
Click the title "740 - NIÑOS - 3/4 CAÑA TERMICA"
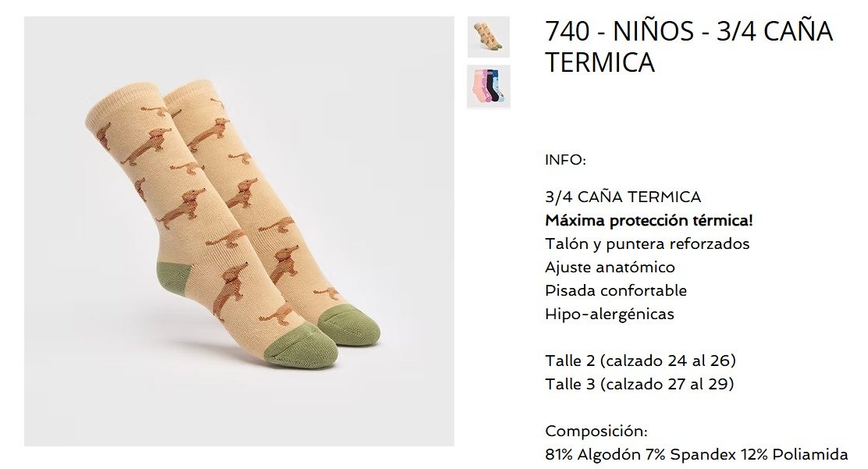688,46
